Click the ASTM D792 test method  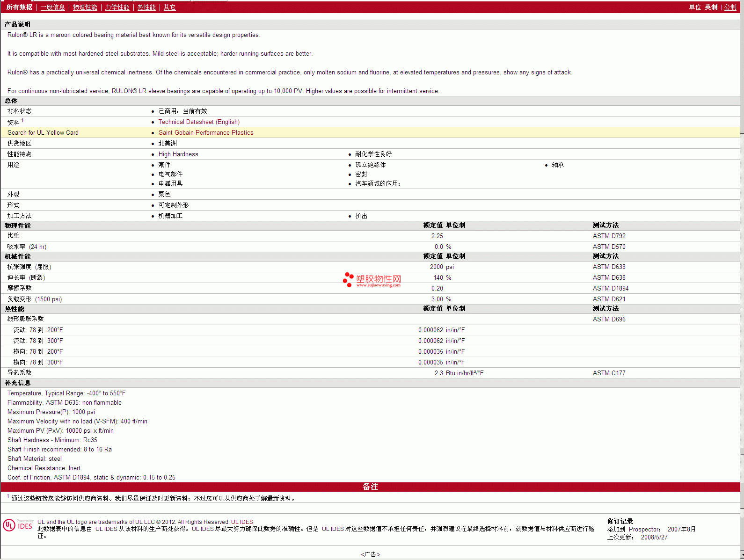(x=609, y=236)
